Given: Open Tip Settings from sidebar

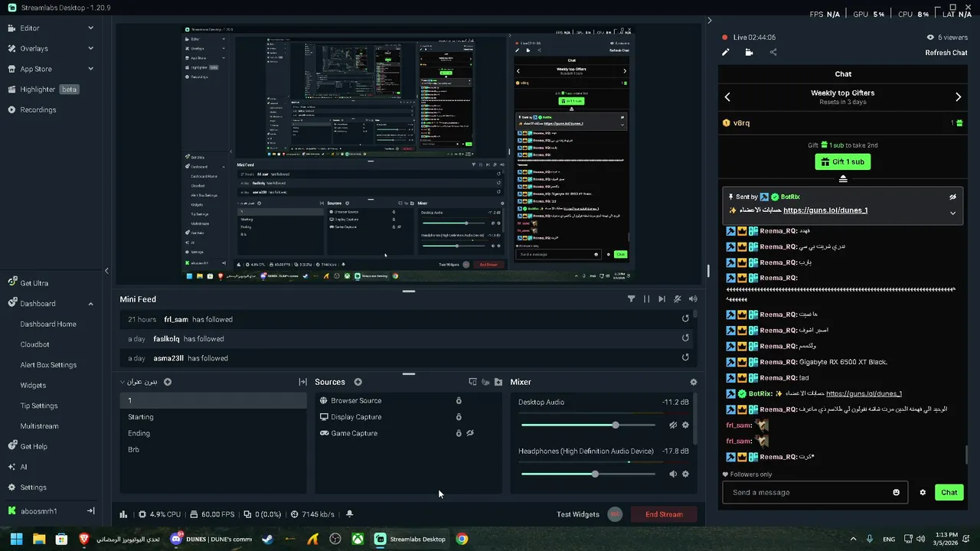Looking at the screenshot, I should 39,406.
